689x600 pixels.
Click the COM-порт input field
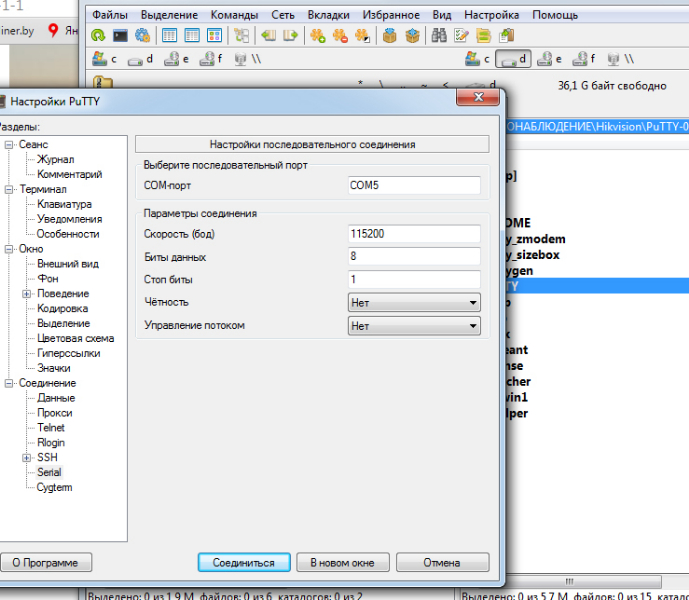[414, 185]
